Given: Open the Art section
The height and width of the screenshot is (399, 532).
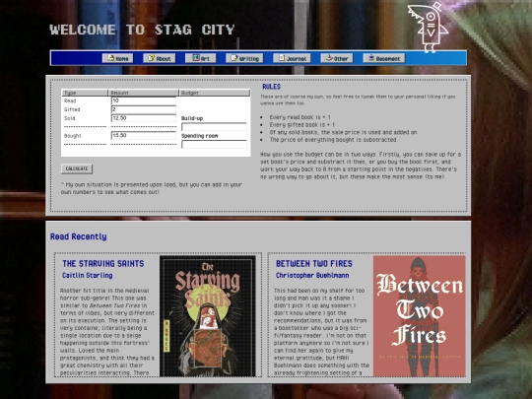Looking at the screenshot, I should [201, 58].
